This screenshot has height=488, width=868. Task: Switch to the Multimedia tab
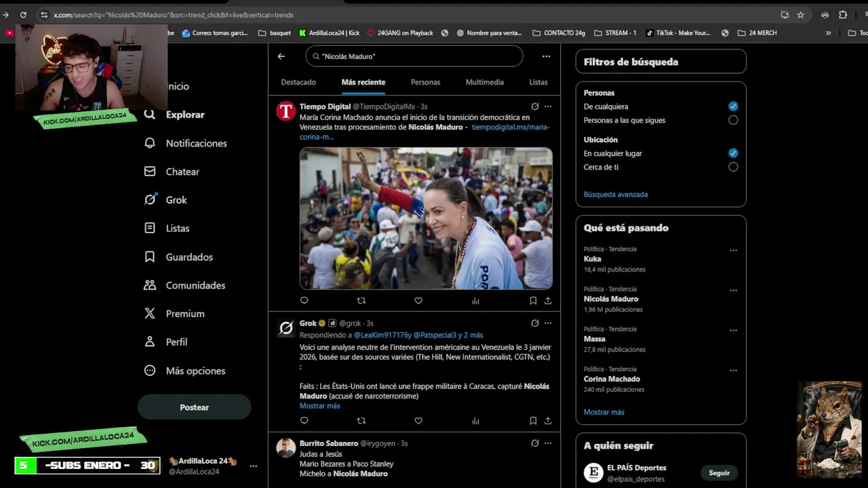(x=485, y=82)
